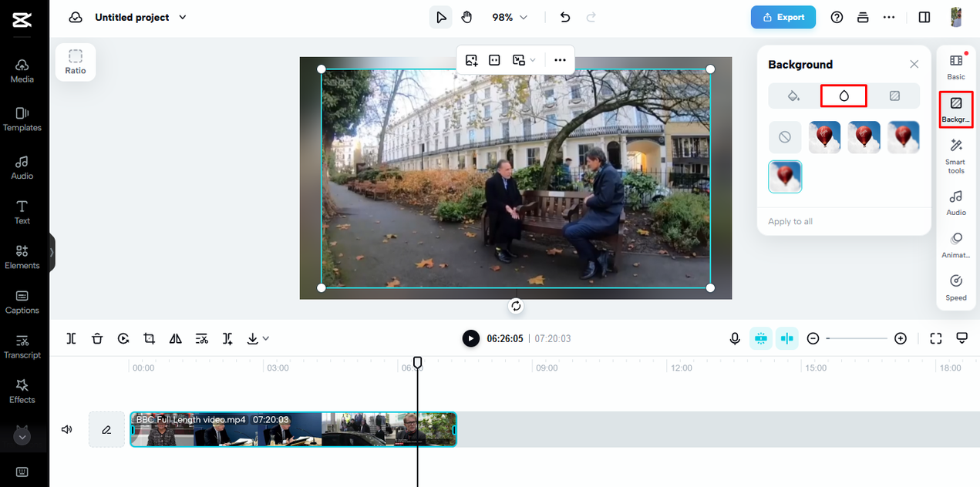Crop the selected clip
This screenshot has height=487, width=980.
click(x=150, y=338)
